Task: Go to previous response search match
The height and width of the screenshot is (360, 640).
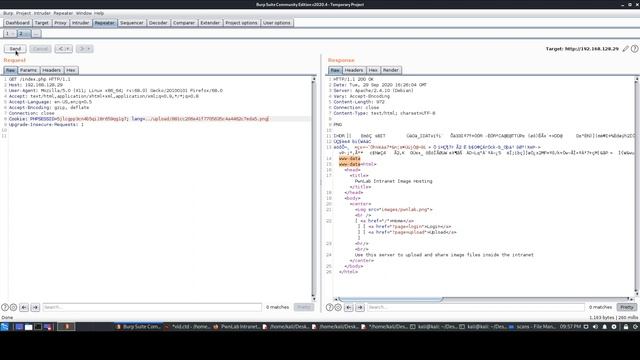Action: (x=349, y=307)
